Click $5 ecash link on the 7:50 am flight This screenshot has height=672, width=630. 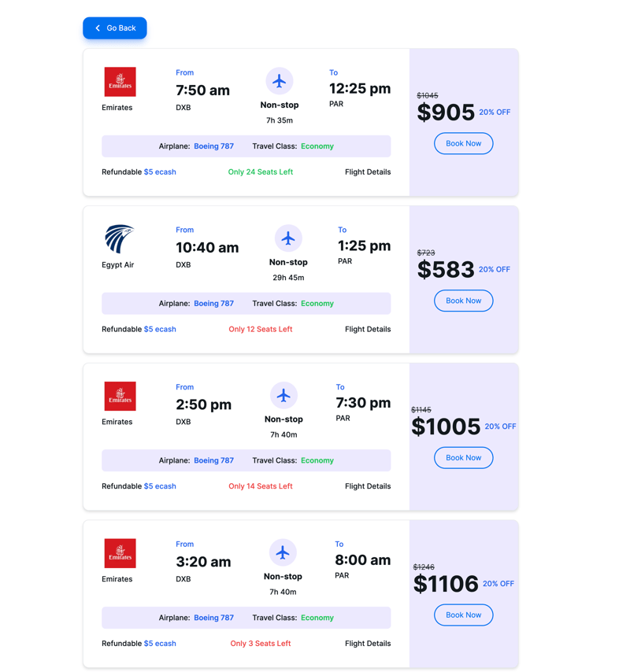(160, 172)
